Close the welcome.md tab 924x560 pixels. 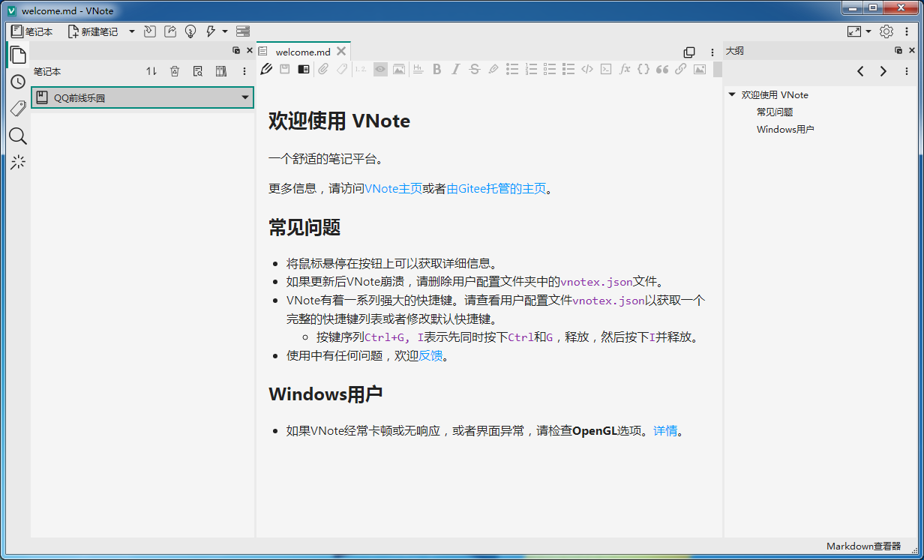pyautogui.click(x=341, y=52)
